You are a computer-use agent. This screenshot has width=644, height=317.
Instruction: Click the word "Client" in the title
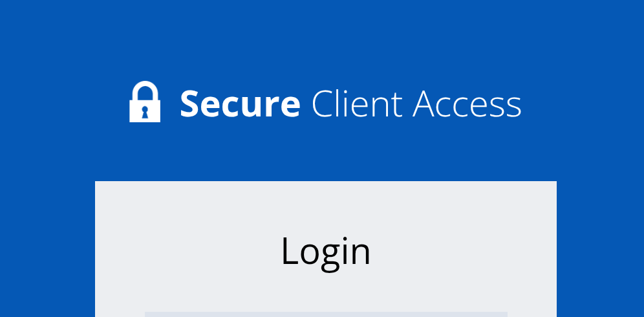356,104
